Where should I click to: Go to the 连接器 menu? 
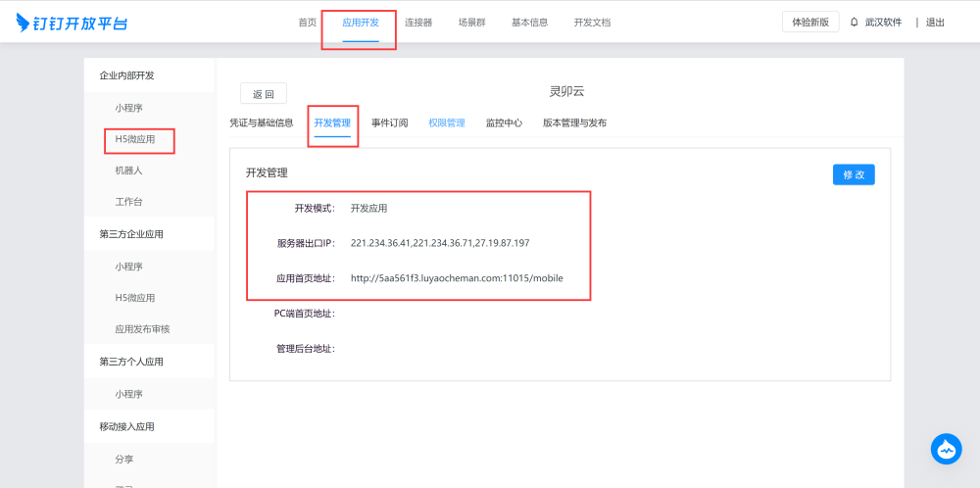(418, 23)
